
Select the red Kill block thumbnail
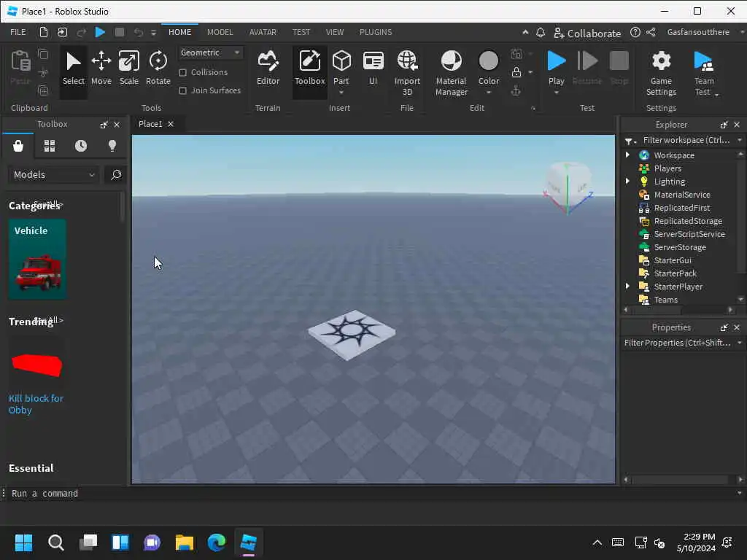[37, 365]
